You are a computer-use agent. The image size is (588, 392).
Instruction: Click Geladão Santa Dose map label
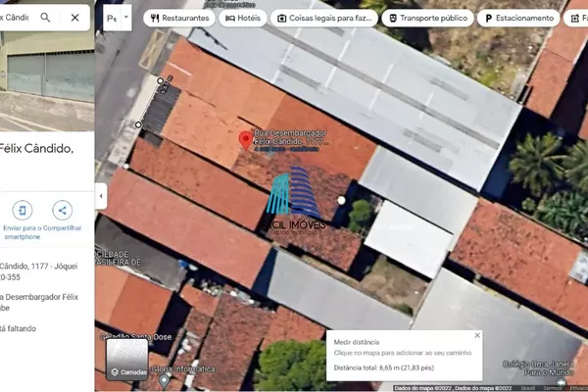coord(136,336)
